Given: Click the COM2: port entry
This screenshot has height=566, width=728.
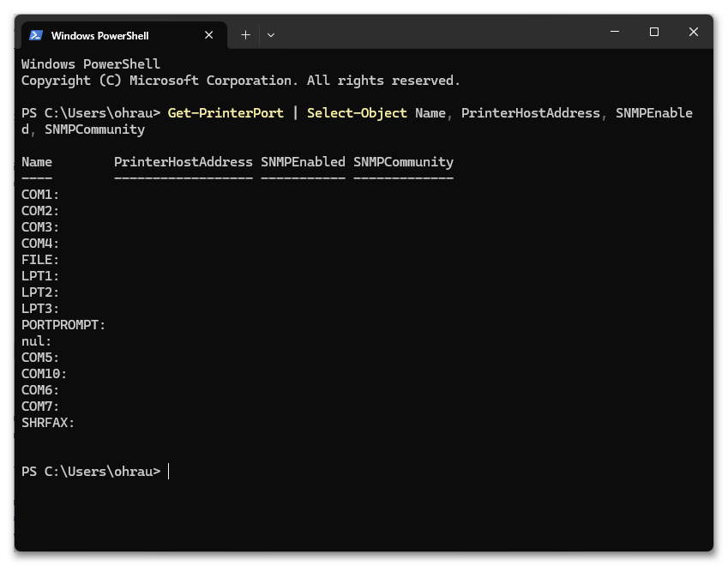Looking at the screenshot, I should coord(40,211).
